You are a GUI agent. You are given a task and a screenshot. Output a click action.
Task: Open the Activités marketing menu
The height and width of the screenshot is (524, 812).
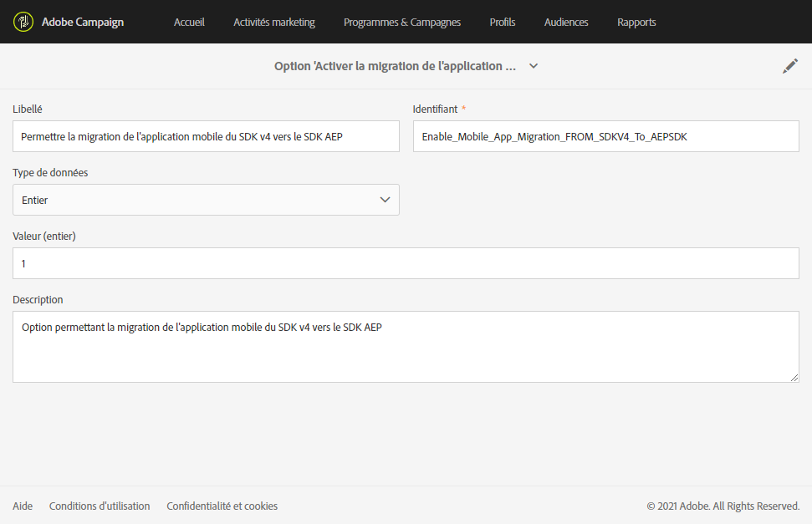(x=274, y=23)
